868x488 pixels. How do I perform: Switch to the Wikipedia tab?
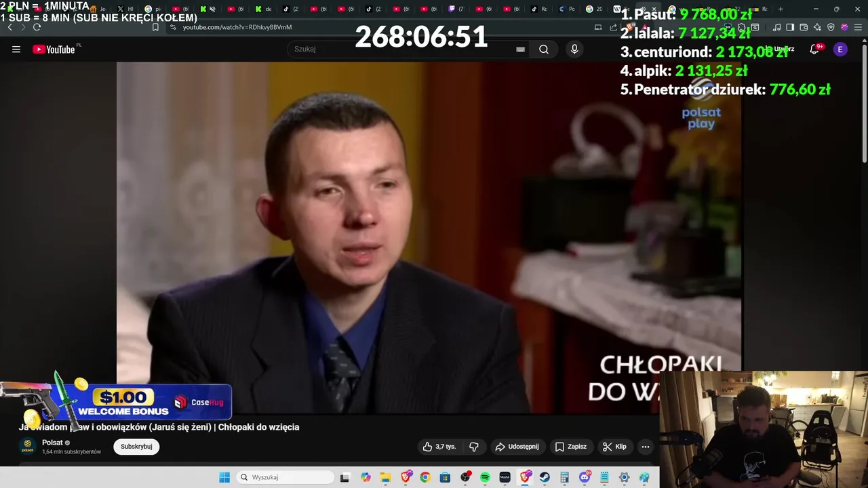click(623, 9)
